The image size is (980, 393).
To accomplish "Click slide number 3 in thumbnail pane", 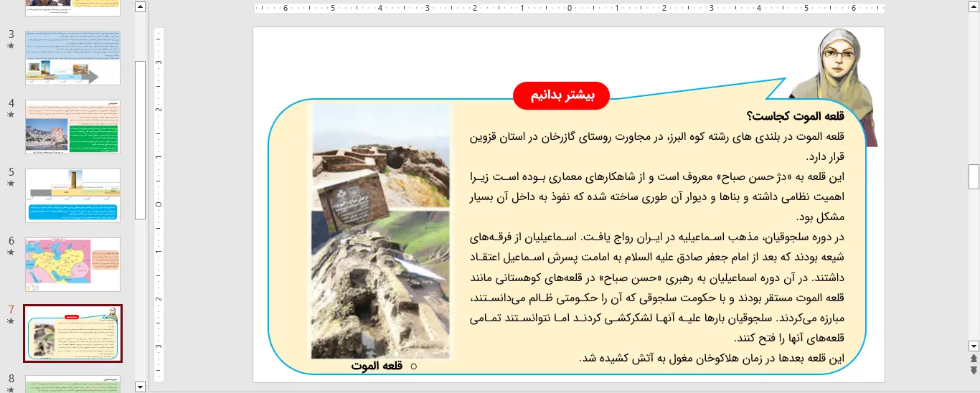I will pyautogui.click(x=11, y=34).
